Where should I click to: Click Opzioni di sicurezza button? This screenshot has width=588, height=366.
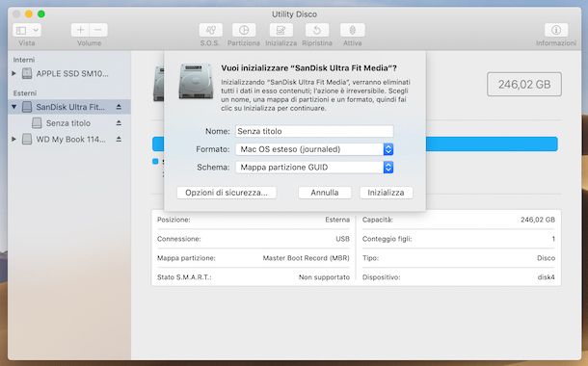coord(227,193)
